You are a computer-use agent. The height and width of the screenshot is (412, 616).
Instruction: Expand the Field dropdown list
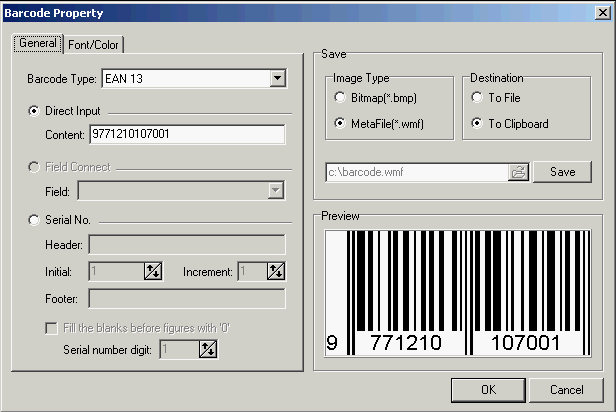tap(276, 191)
